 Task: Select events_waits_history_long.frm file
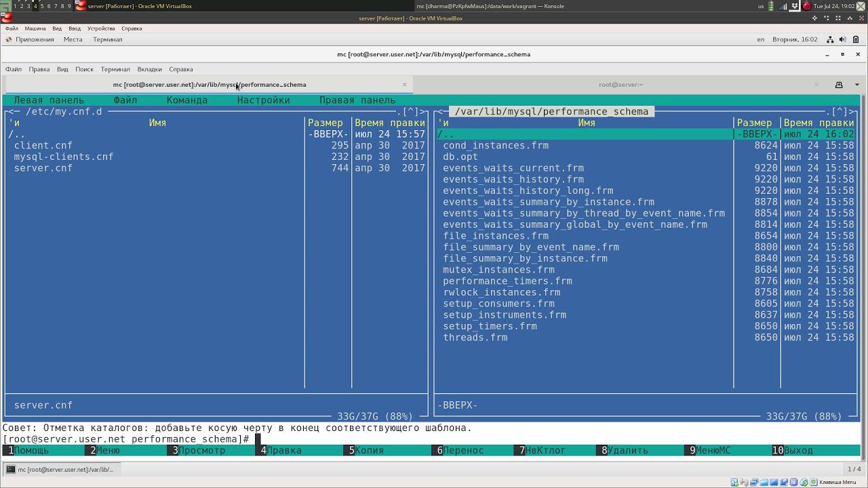click(528, 190)
